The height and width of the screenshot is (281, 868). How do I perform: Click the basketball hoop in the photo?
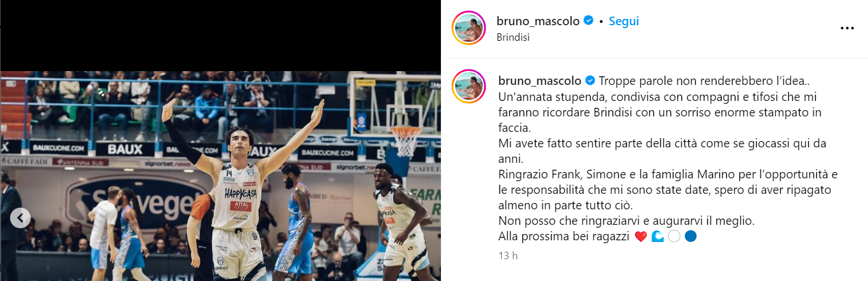[x=406, y=140]
